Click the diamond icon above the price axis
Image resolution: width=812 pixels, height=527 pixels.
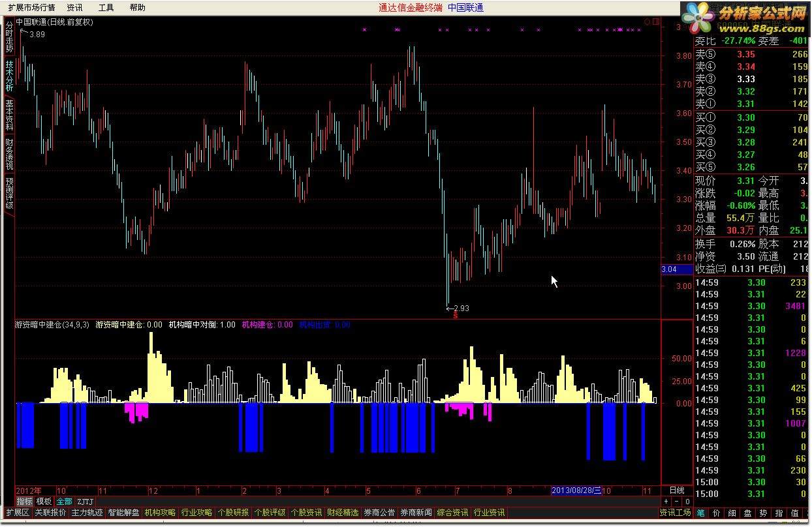647,22
